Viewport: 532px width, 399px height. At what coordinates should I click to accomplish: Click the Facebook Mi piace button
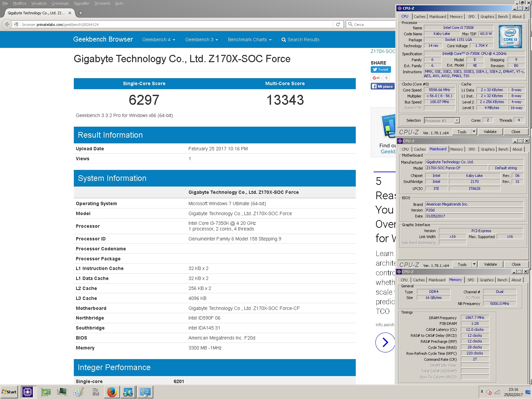tap(383, 86)
